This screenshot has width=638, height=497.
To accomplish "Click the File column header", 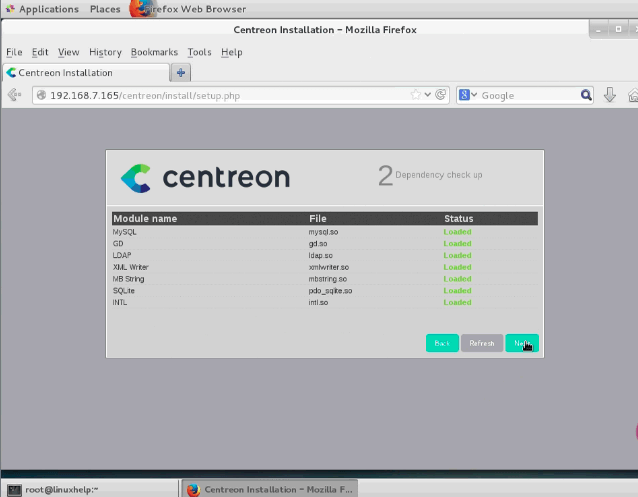I will click(x=318, y=219).
